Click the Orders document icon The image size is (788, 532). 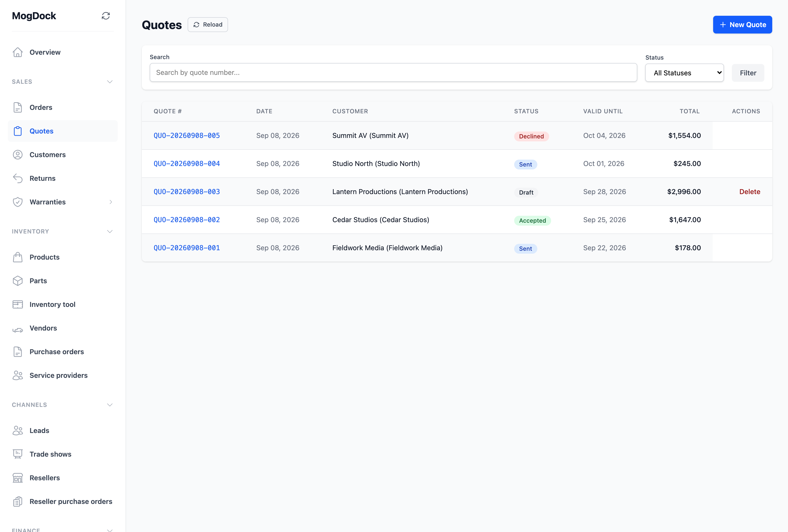click(x=18, y=107)
